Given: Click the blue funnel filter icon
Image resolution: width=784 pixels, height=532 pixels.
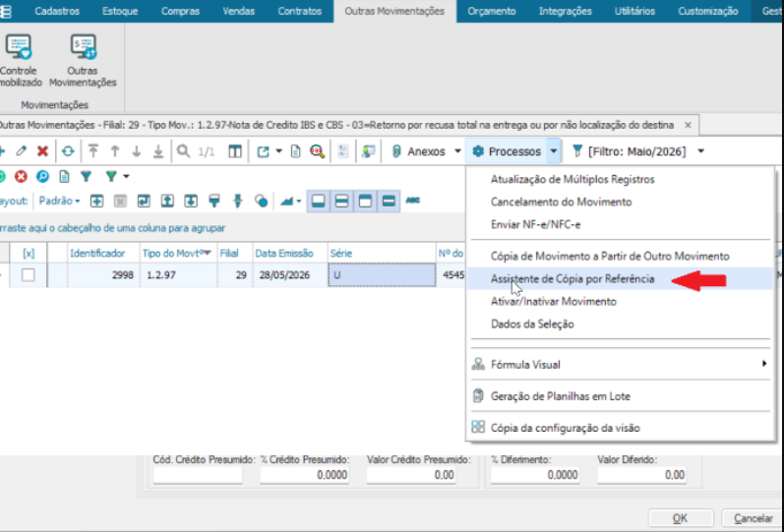Looking at the screenshot, I should [x=87, y=176].
